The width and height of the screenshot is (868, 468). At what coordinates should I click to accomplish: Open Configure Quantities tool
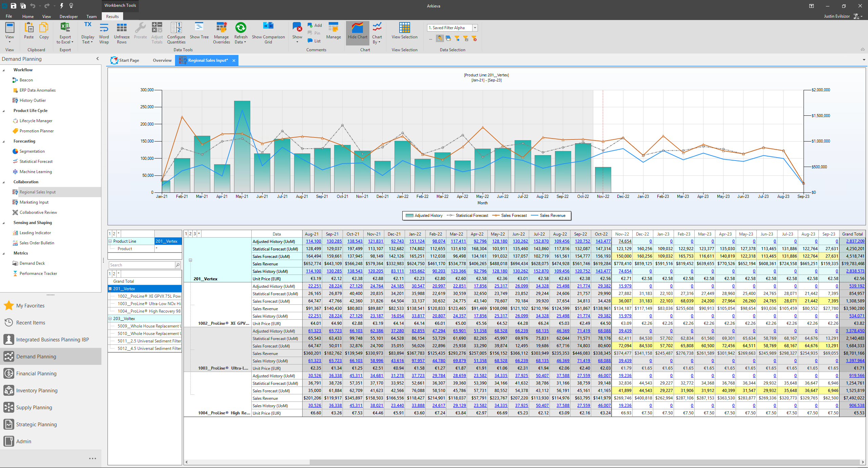click(x=176, y=33)
